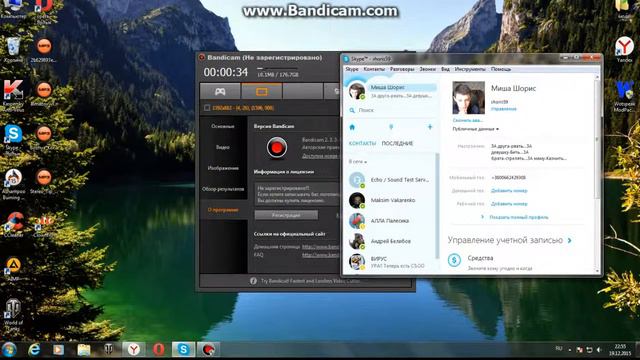Click Skype add contact plus icon
Image resolution: width=640 pixels, height=360 pixels.
pyautogui.click(x=430, y=127)
